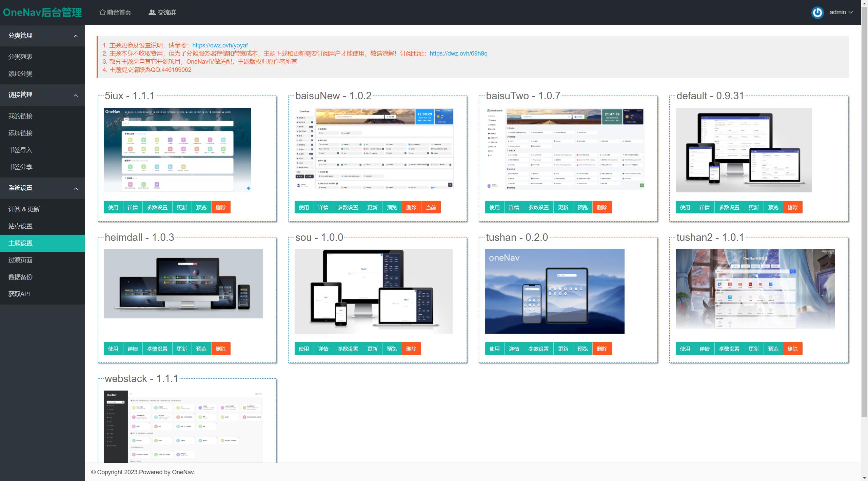Go to 站点设置 in sidebar
Viewport: 868px width, 481px height.
tap(20, 226)
